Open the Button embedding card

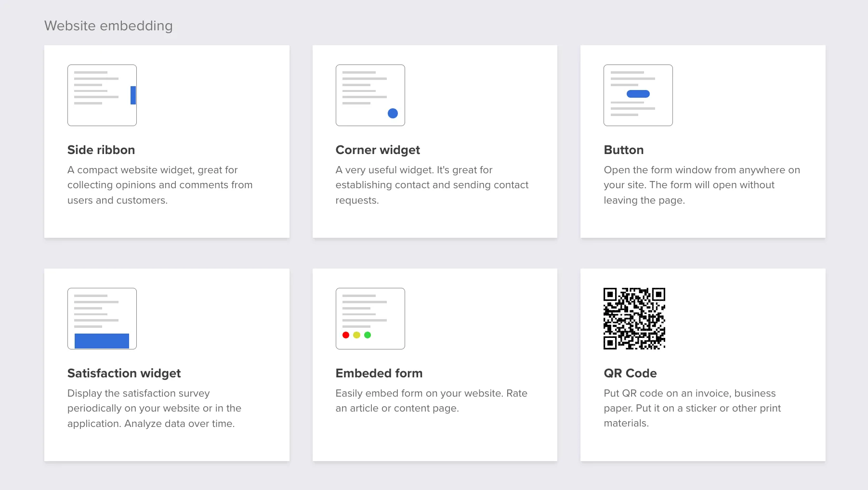(703, 141)
